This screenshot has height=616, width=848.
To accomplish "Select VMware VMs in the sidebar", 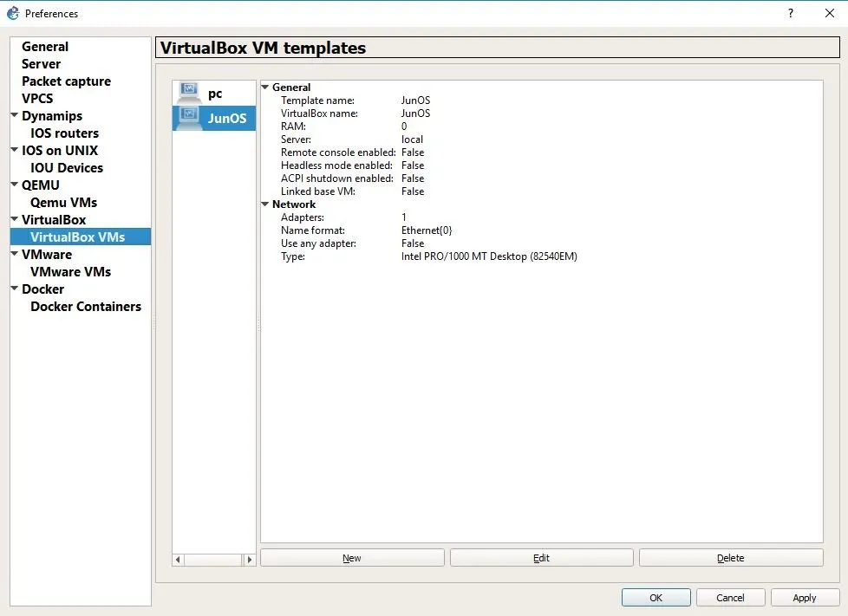I will (x=70, y=271).
